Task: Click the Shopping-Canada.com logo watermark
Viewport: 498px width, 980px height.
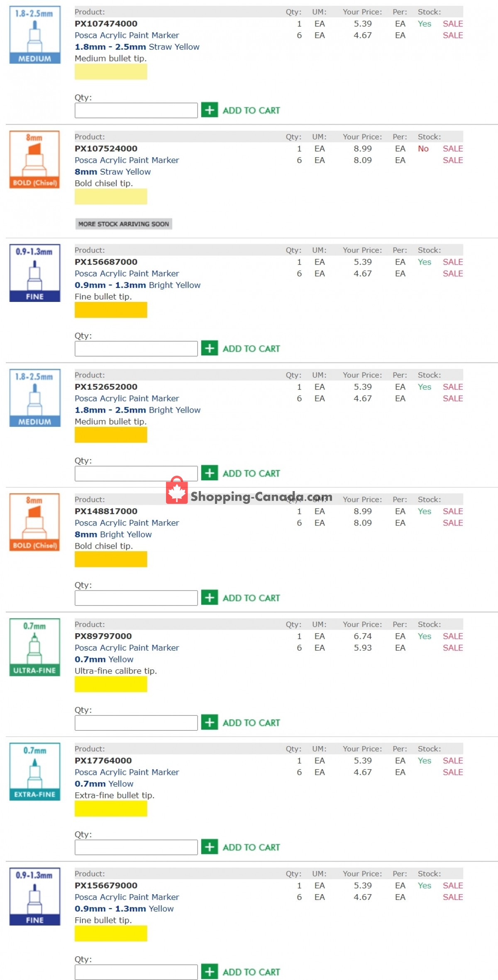Action: coord(249,491)
